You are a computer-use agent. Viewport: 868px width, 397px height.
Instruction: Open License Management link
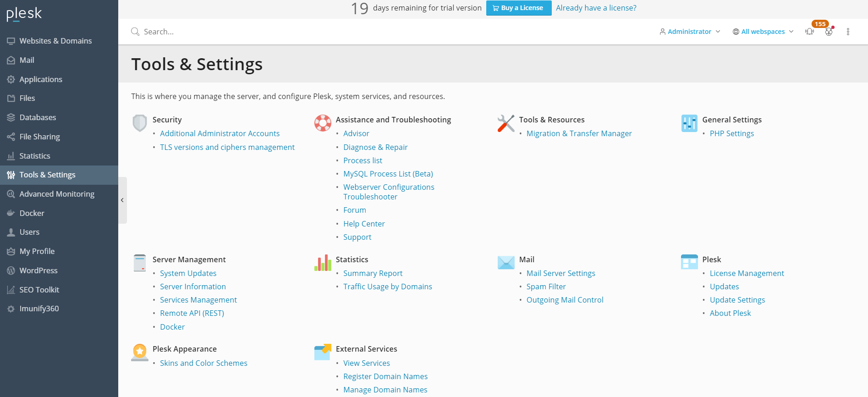pos(747,273)
